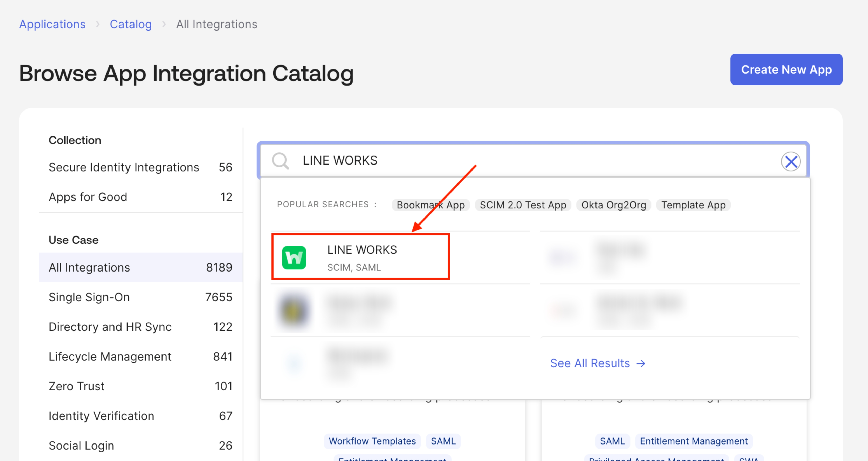Filter by Apps for Good collection
Screen dimensions: 868x461
click(x=140, y=197)
